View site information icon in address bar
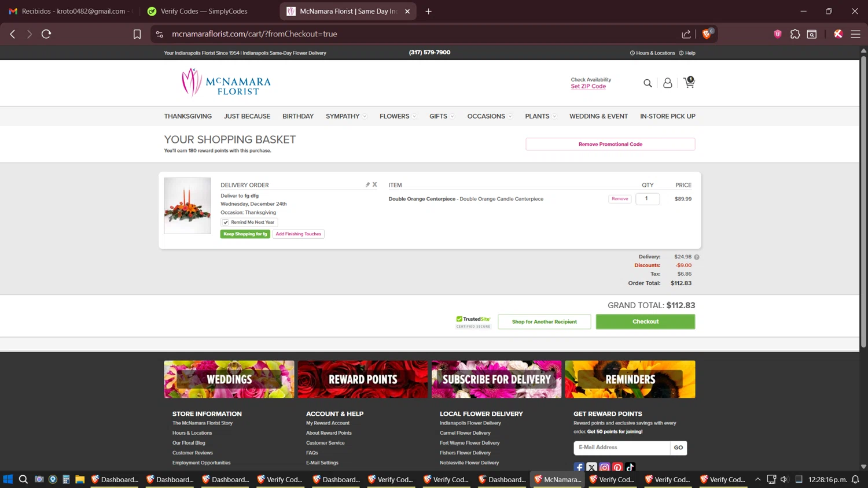Screen dimensions: 868x488 [160, 34]
